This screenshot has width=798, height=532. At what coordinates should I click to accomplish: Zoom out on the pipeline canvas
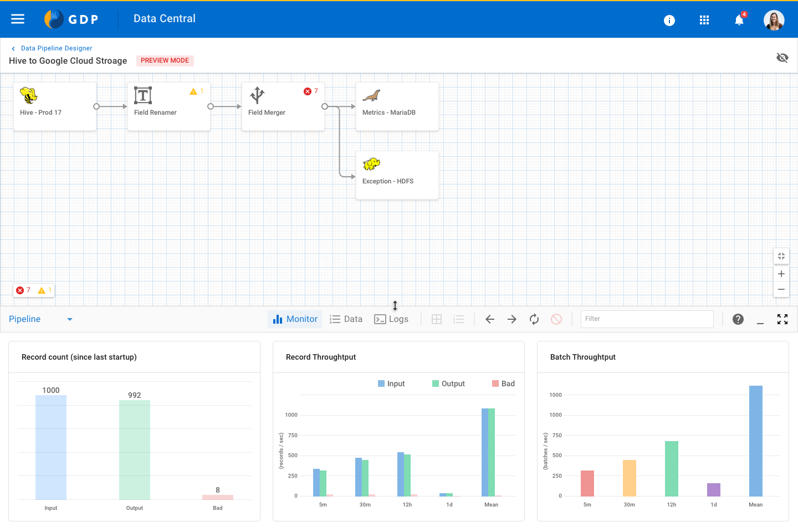click(781, 289)
